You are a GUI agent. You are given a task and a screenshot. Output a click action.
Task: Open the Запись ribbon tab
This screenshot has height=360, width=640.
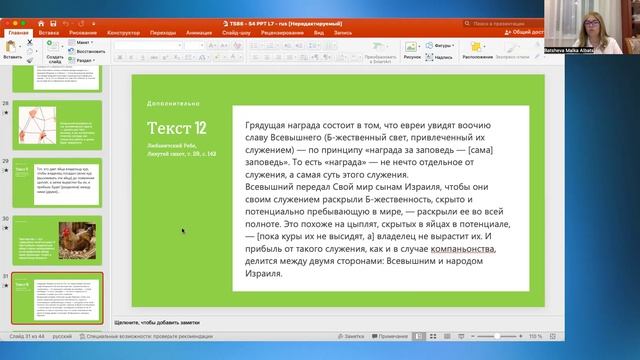(x=343, y=33)
